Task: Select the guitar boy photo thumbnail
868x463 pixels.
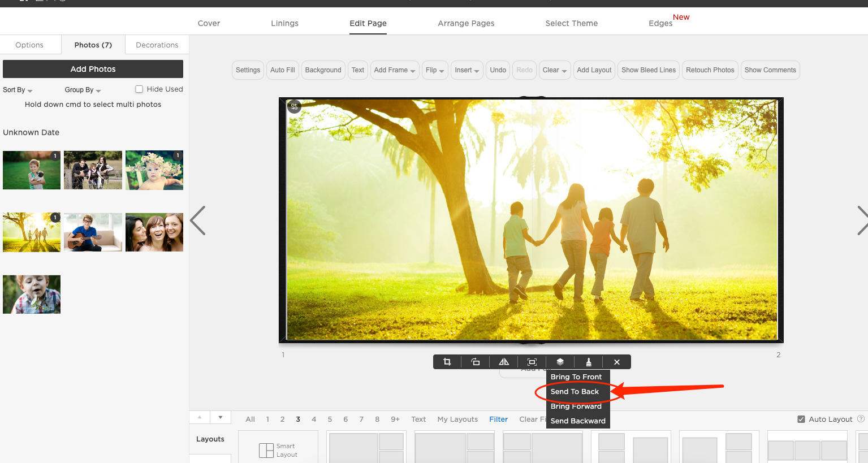Action: pos(93,232)
